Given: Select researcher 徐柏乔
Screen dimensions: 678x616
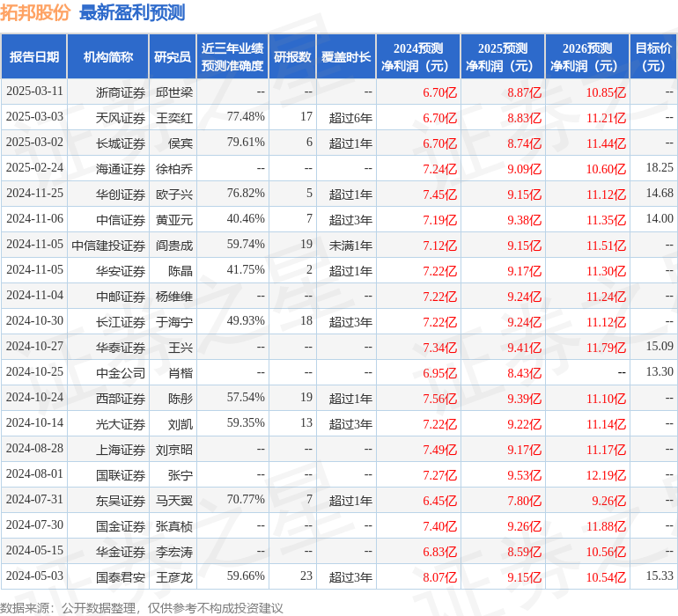Looking at the screenshot, I should click(173, 169).
